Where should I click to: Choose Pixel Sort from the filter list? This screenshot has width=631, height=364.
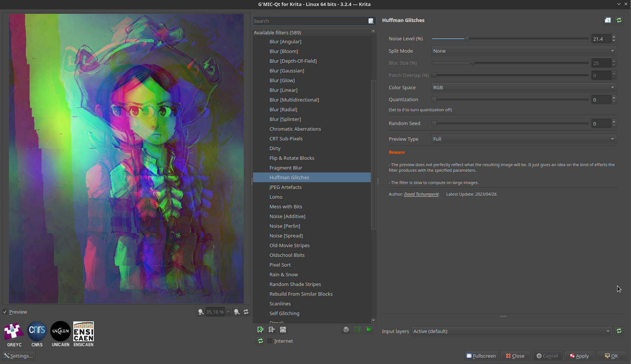280,265
